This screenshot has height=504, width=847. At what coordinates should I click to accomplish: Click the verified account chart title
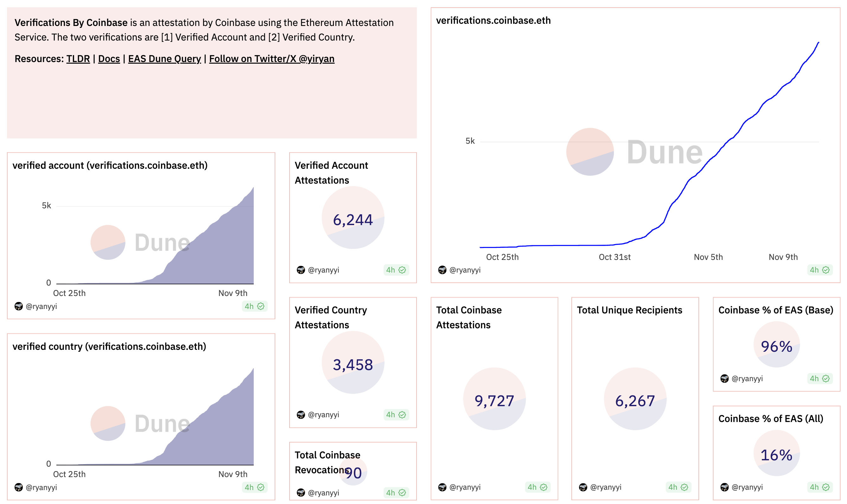[110, 165]
